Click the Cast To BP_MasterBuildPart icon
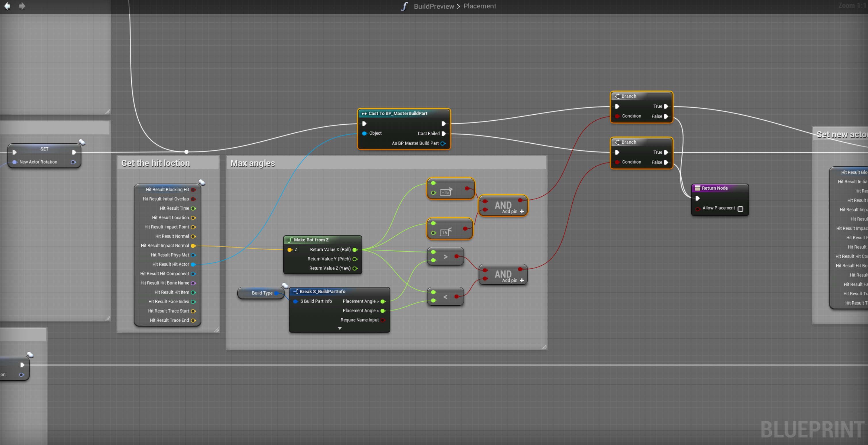 pyautogui.click(x=364, y=113)
